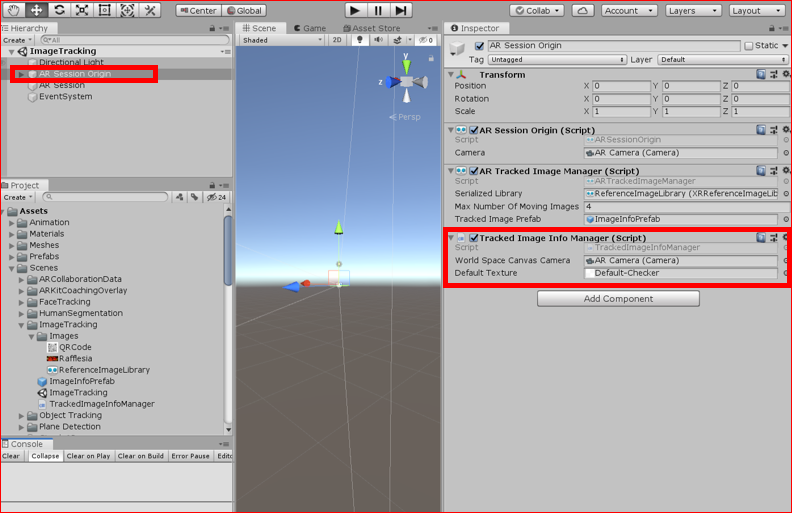
Task: Open the Asset Store tab
Action: [372, 28]
